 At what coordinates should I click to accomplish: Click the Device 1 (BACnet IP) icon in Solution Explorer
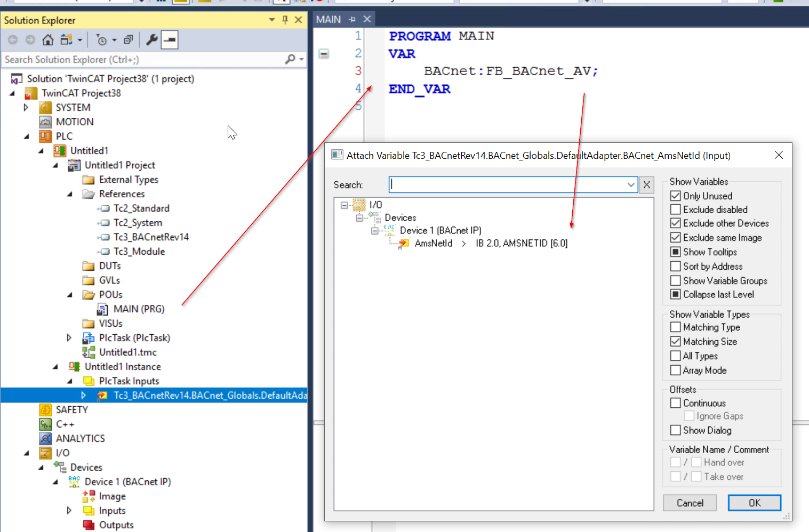coord(74,481)
